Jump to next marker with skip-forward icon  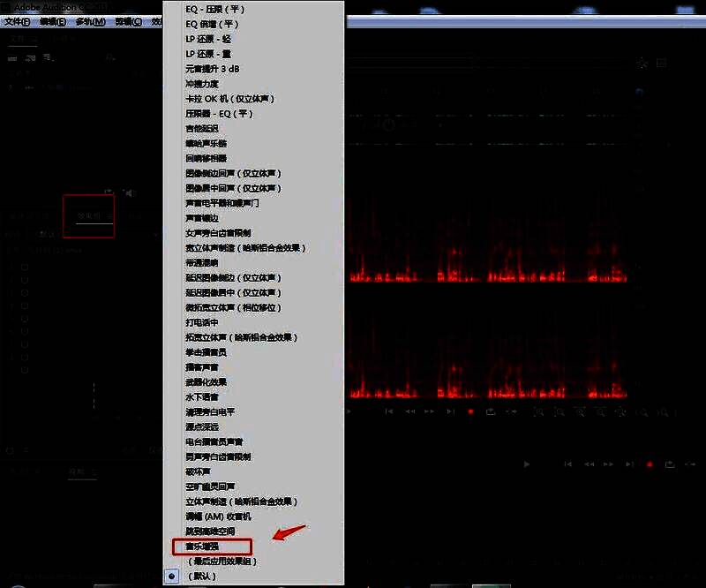[450, 411]
